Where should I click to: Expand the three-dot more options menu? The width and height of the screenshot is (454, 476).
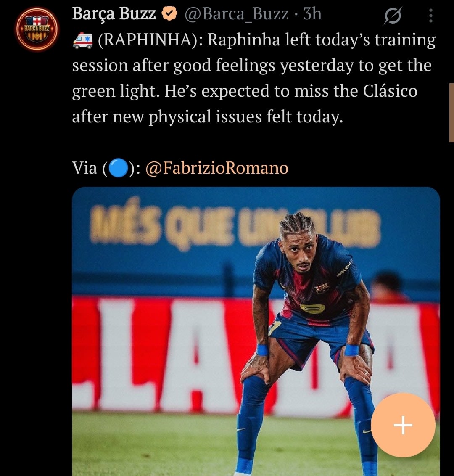(430, 15)
